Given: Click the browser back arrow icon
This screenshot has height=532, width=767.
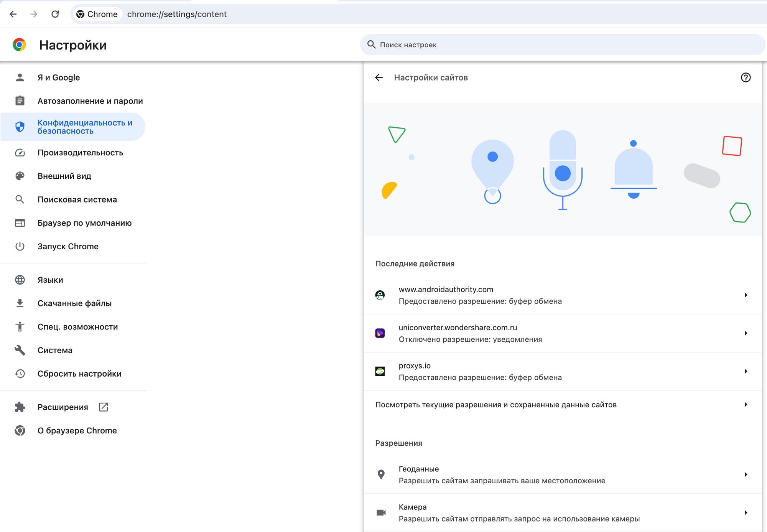Looking at the screenshot, I should pyautogui.click(x=13, y=14).
